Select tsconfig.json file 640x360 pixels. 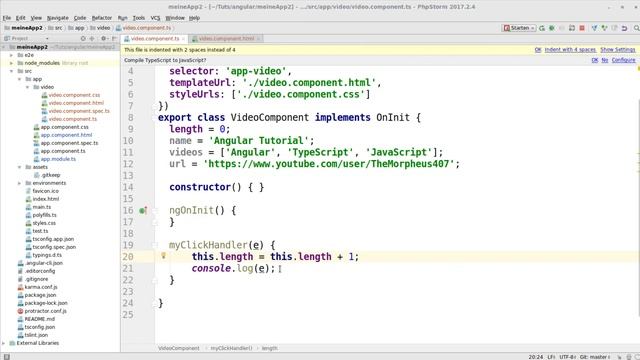40,327
